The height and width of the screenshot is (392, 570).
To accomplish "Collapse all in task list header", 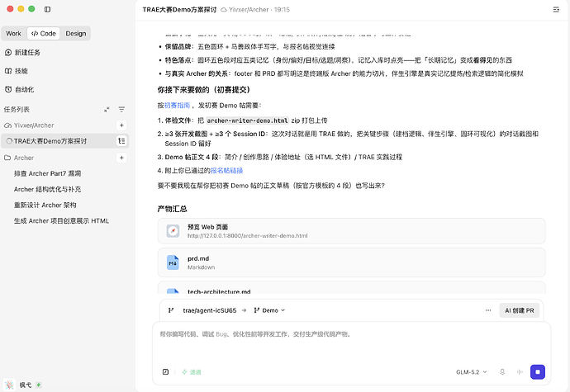I will coord(107,110).
